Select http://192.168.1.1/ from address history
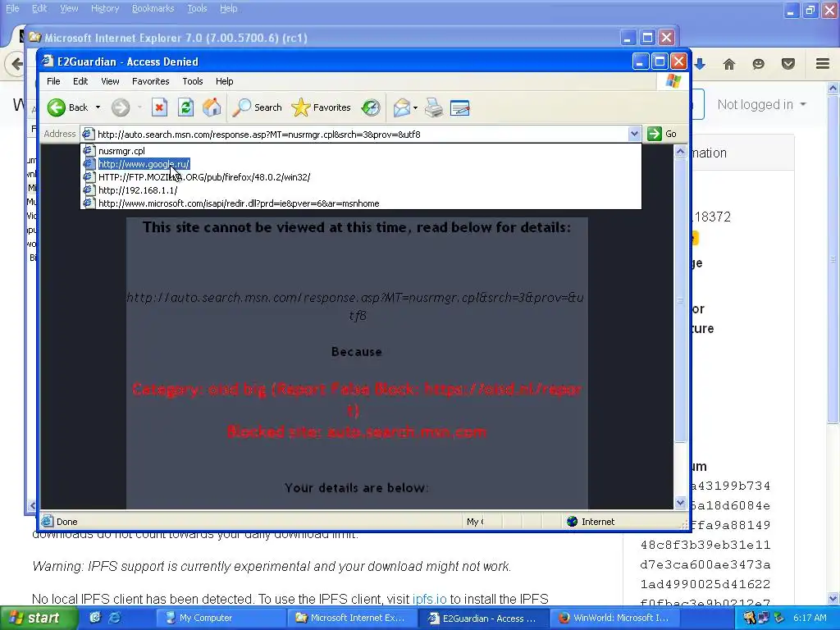Viewport: 840px width, 630px height. (361, 190)
